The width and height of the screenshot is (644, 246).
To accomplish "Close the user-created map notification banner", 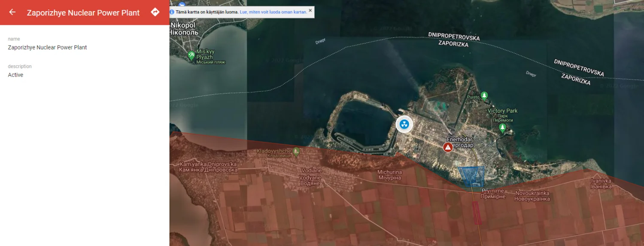I will (310, 10).
